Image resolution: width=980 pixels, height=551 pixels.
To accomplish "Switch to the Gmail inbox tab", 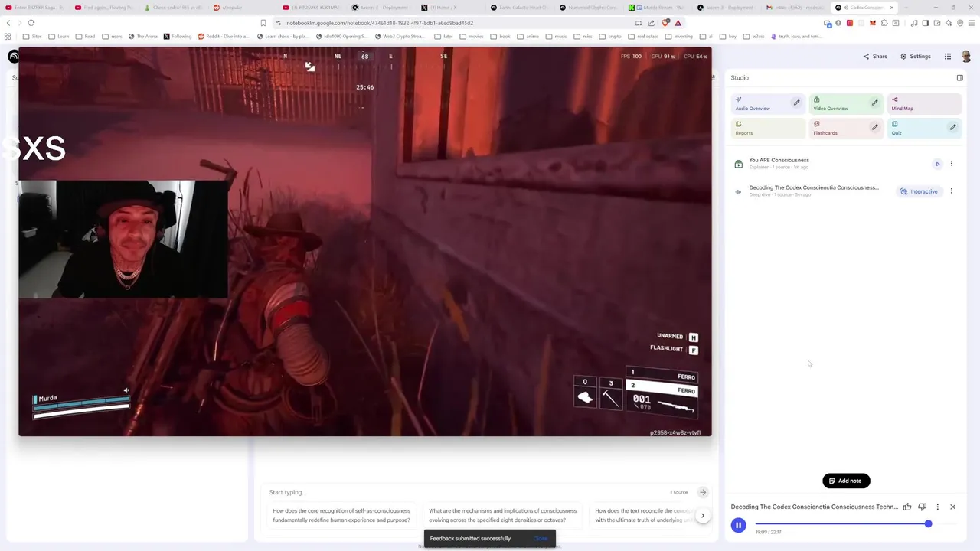I will (x=796, y=8).
